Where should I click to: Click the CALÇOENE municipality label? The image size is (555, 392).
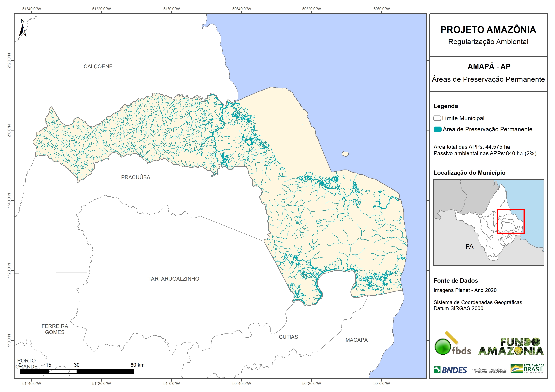98,66
